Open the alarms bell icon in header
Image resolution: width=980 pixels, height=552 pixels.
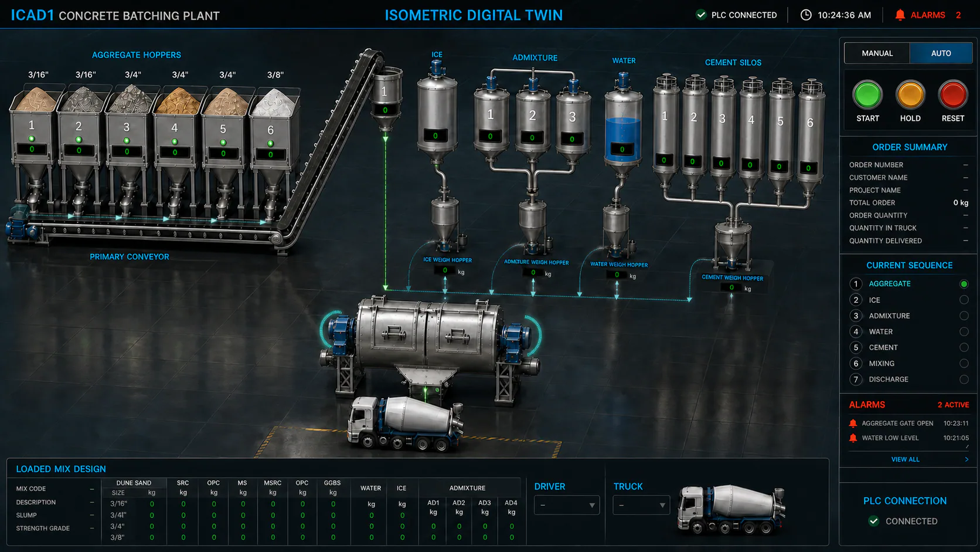(x=900, y=15)
